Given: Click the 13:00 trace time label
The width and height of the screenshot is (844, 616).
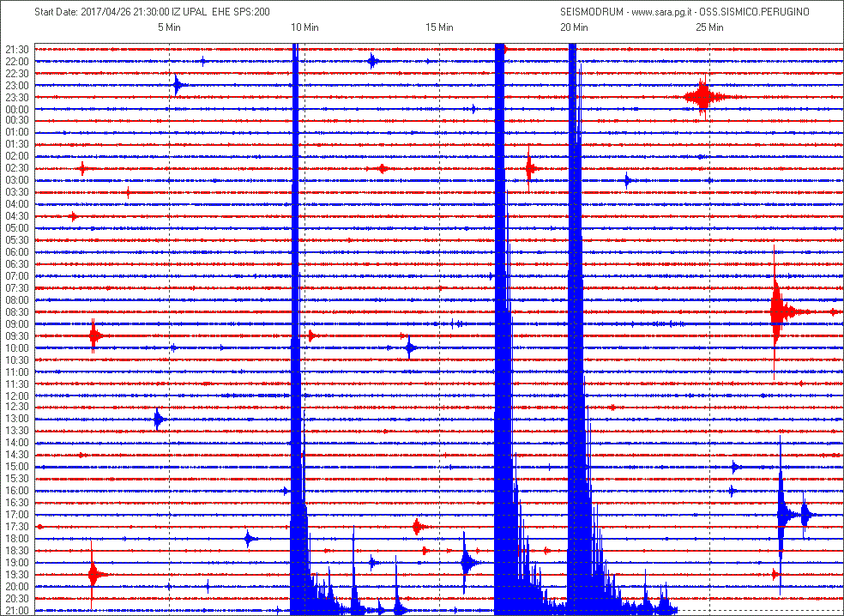Looking at the screenshot, I should [x=16, y=419].
